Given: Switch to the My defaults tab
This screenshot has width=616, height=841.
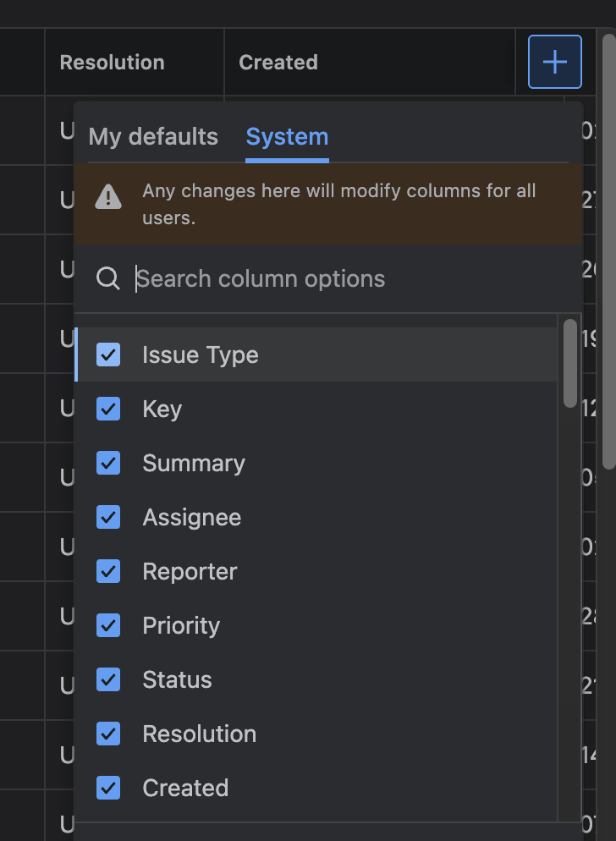Looking at the screenshot, I should pos(153,137).
